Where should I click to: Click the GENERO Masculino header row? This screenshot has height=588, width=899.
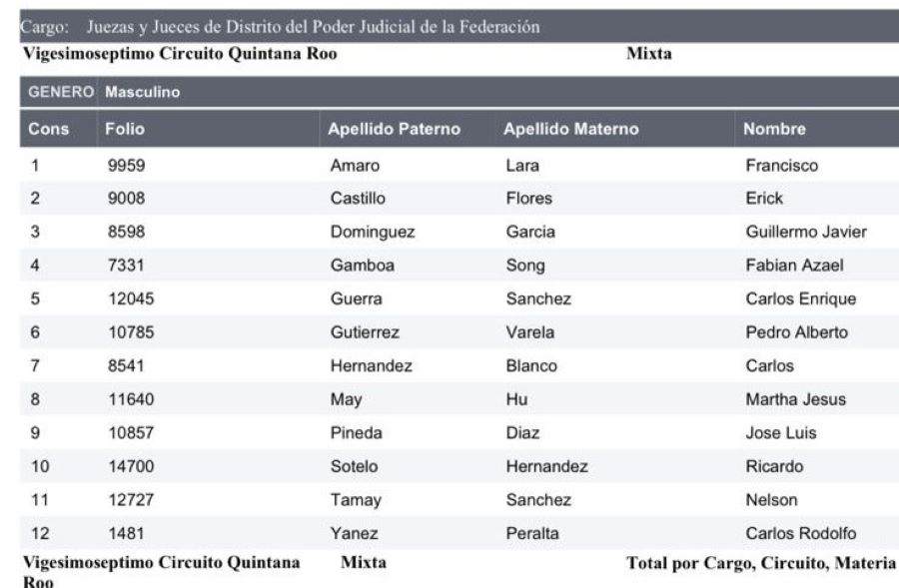coord(459,92)
